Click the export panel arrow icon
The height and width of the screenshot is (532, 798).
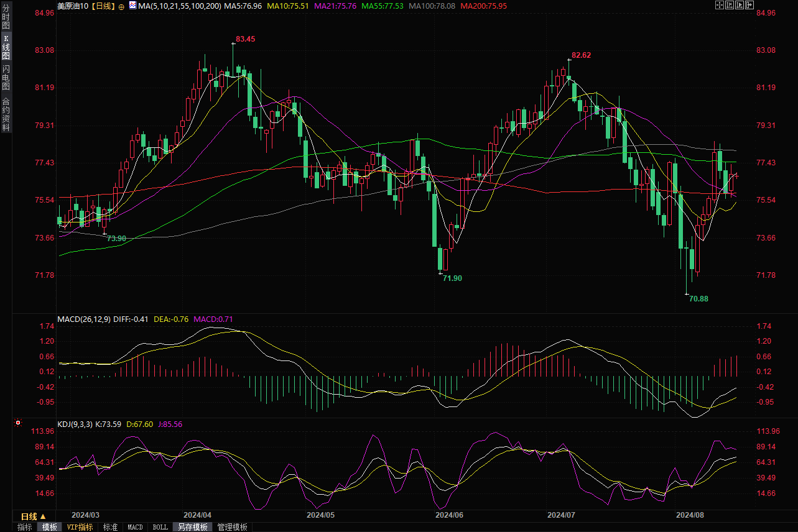(x=749, y=6)
